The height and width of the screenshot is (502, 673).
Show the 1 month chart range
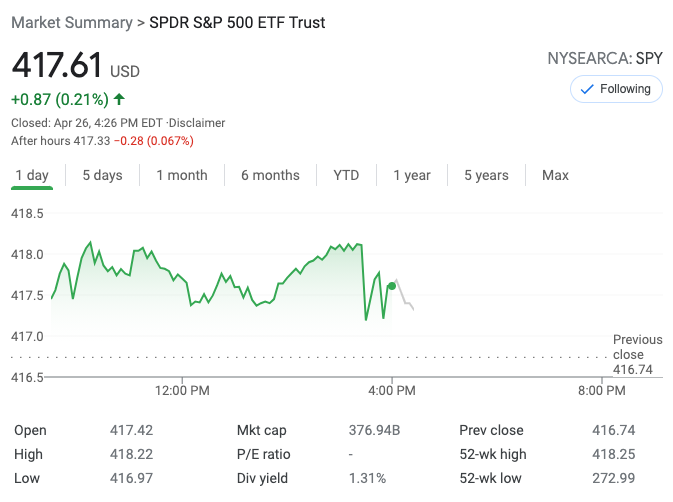[x=182, y=175]
